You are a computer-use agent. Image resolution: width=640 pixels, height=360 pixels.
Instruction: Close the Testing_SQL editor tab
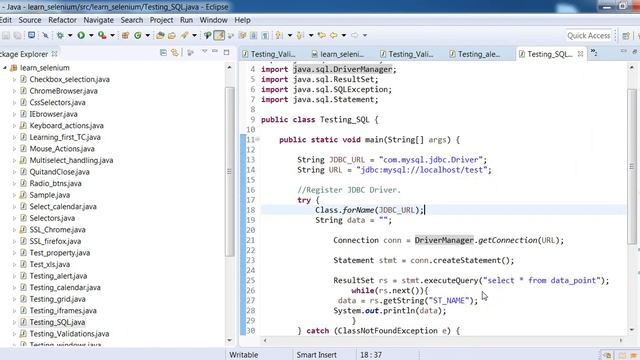tap(580, 54)
